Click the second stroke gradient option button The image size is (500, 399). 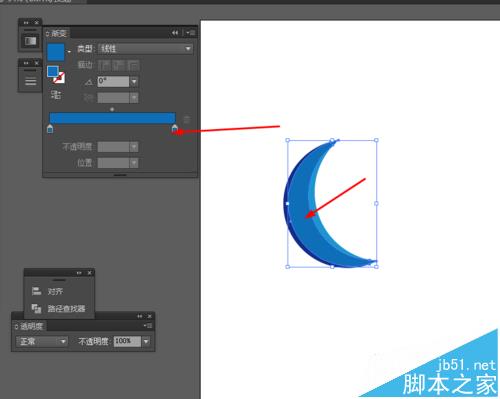(x=119, y=65)
